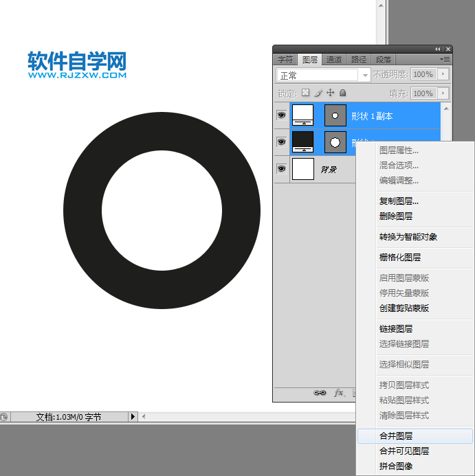Open the blend mode 正常 dropdown
The image size is (475, 476).
click(x=323, y=75)
